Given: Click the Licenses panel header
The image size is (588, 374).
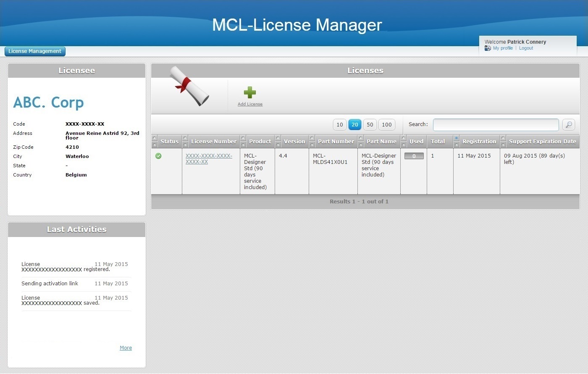Looking at the screenshot, I should click(365, 71).
